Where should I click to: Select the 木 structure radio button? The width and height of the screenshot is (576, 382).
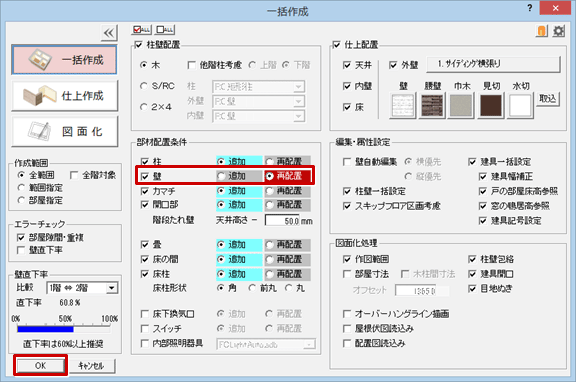pyautogui.click(x=144, y=65)
